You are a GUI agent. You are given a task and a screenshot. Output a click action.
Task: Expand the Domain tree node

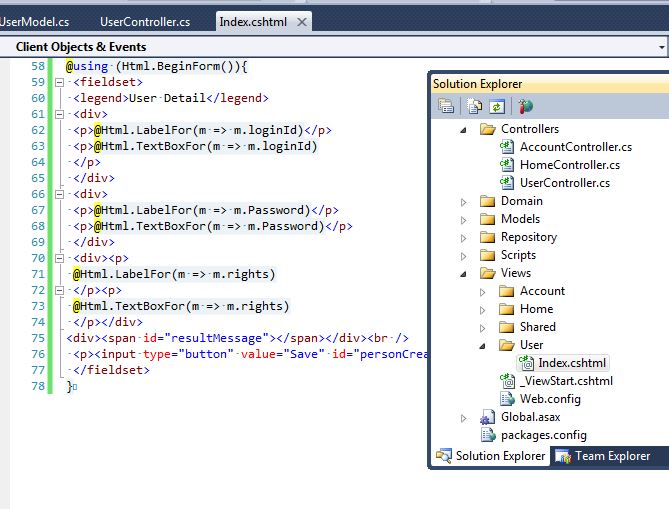(x=463, y=202)
